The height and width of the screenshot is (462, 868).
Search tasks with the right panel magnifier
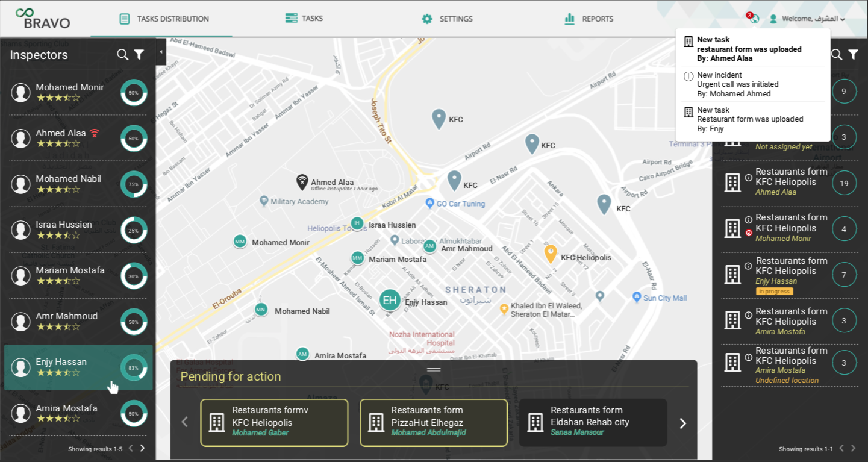tap(837, 55)
